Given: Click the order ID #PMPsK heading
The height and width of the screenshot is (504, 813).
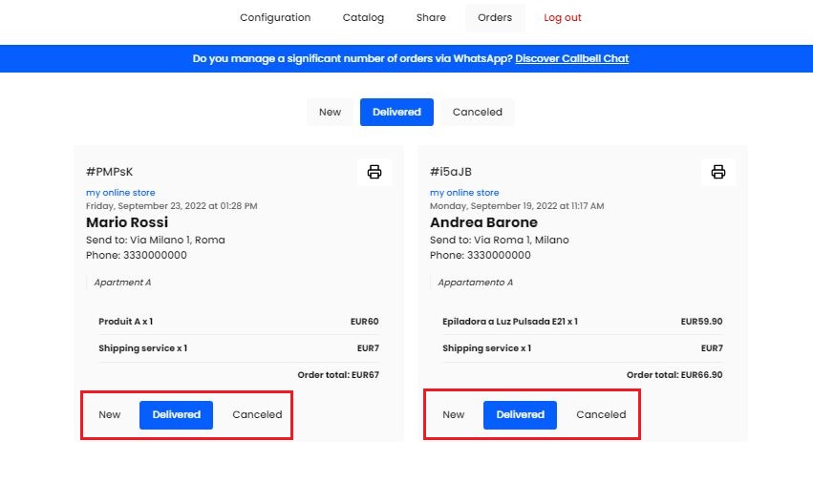Looking at the screenshot, I should point(110,172).
